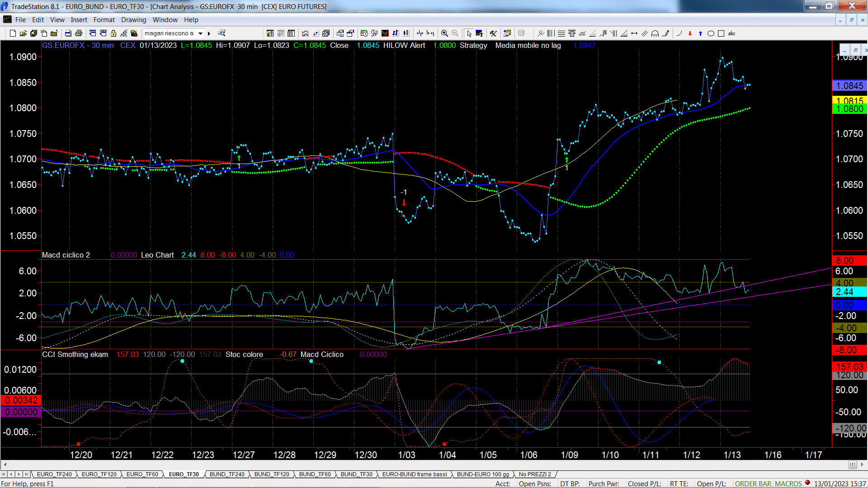
Task: Select the horizontal lines drawing tool
Action: tap(561, 33)
